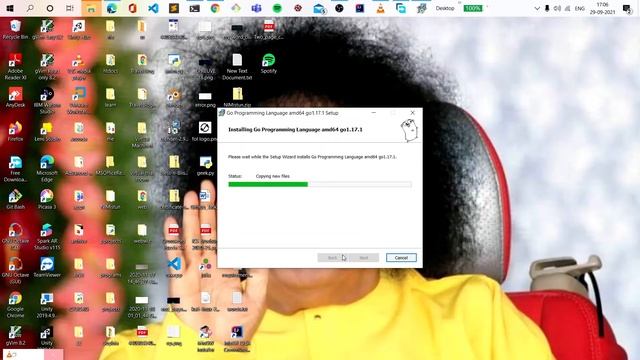Select the TeamViewer desktop shortcut

point(47,268)
